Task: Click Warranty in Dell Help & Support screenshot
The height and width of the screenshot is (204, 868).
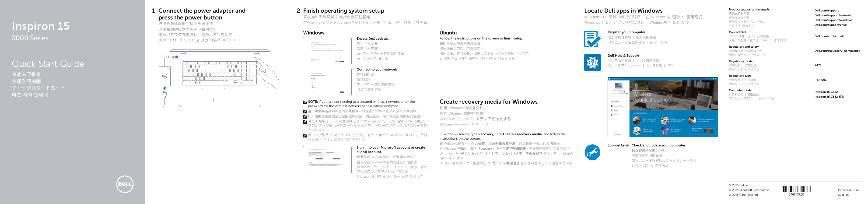Action: (615, 102)
